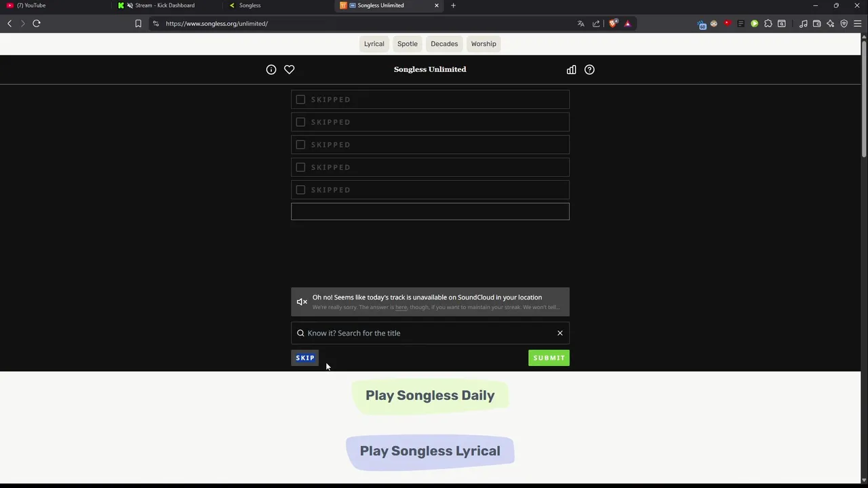The width and height of the screenshot is (868, 488).
Task: Click the red YouTube extension icon
Action: [727, 24]
